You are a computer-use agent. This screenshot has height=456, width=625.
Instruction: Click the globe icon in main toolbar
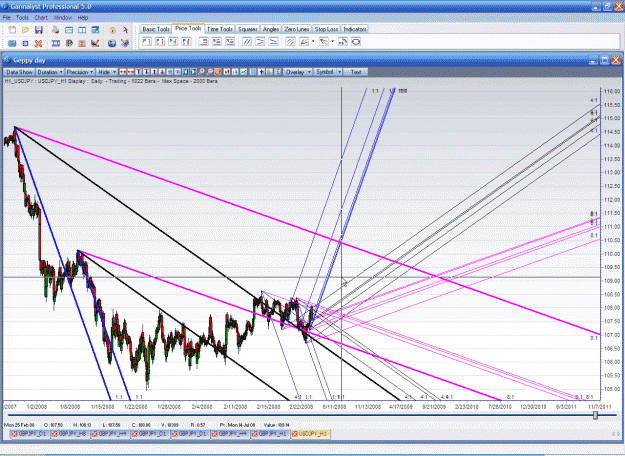tap(112, 43)
